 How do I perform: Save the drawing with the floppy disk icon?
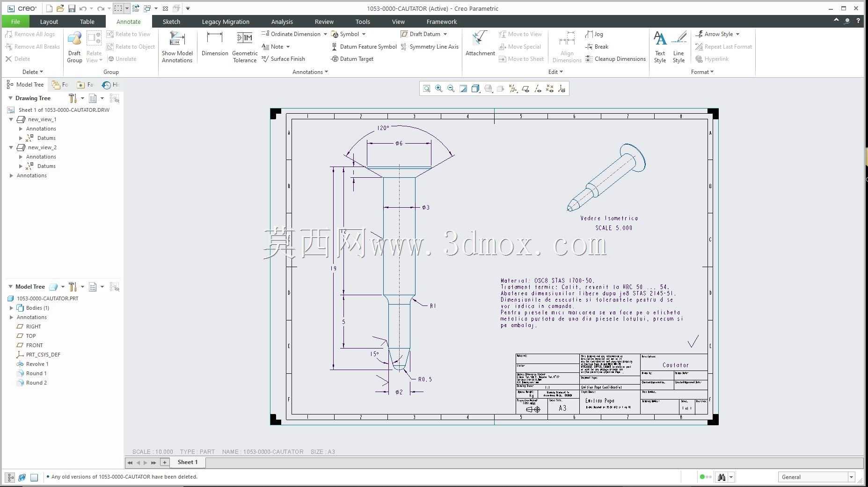tap(72, 8)
